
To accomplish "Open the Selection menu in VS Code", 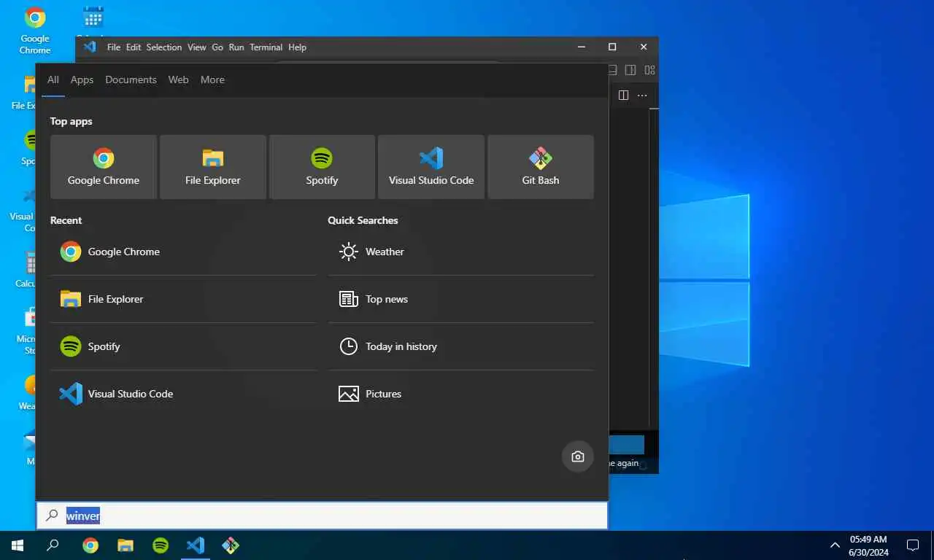I will (x=164, y=47).
